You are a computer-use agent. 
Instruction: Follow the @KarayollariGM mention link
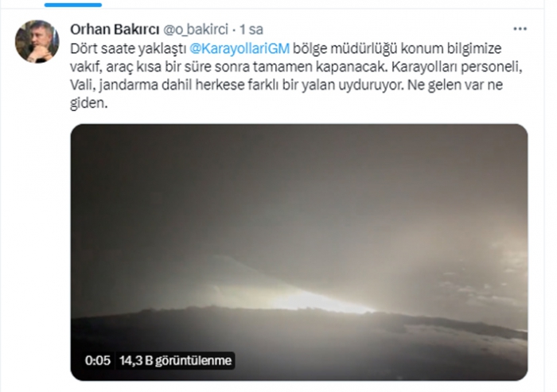click(x=240, y=49)
